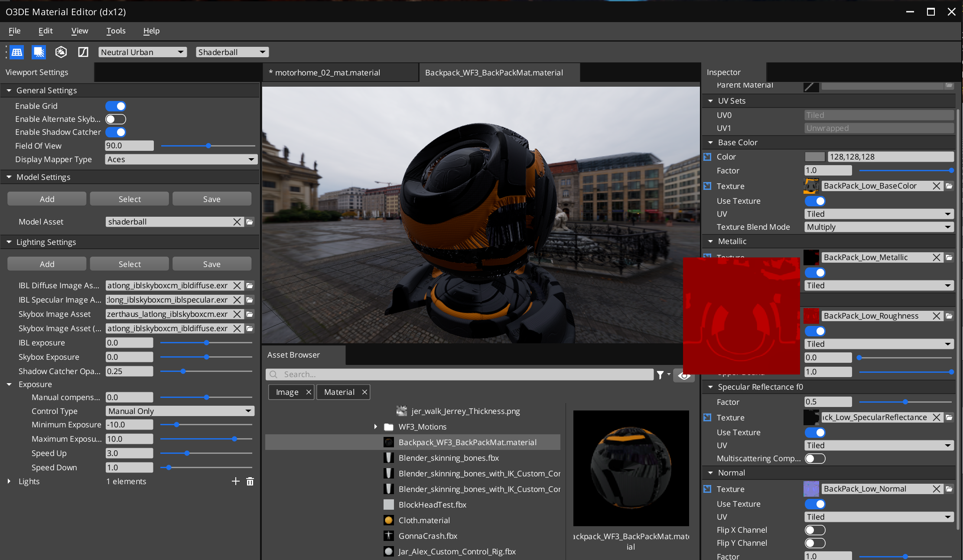
Task: Open Control Type Manual Only dropdown
Action: pyautogui.click(x=180, y=411)
